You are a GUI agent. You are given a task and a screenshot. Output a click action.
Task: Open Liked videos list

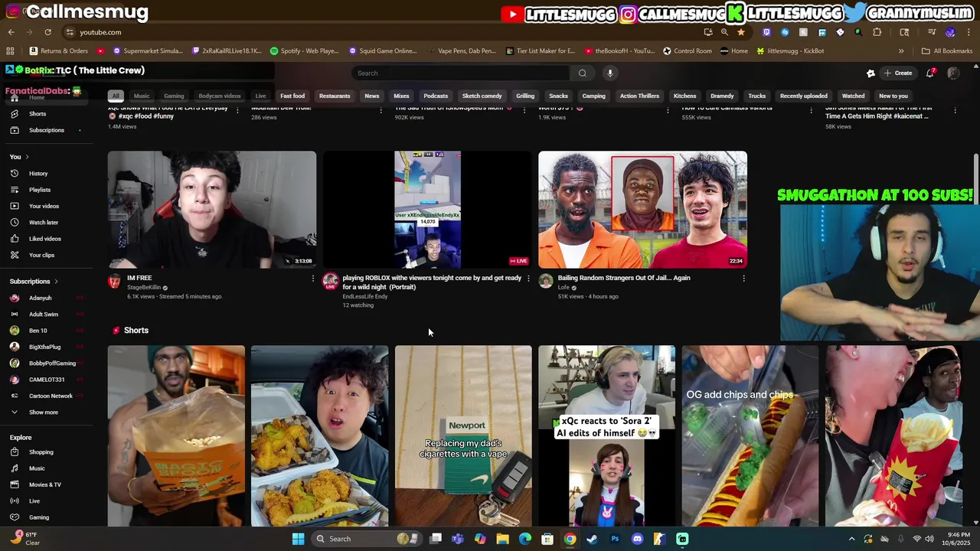pyautogui.click(x=45, y=239)
